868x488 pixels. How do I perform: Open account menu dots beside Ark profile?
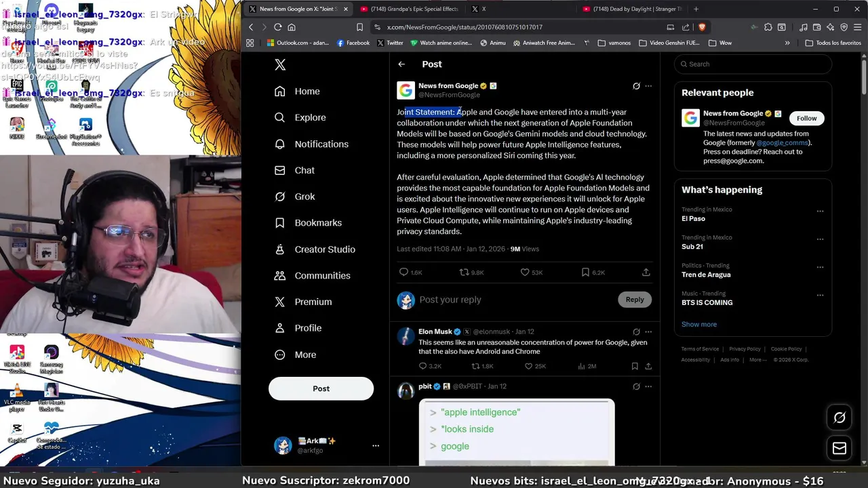tap(376, 445)
